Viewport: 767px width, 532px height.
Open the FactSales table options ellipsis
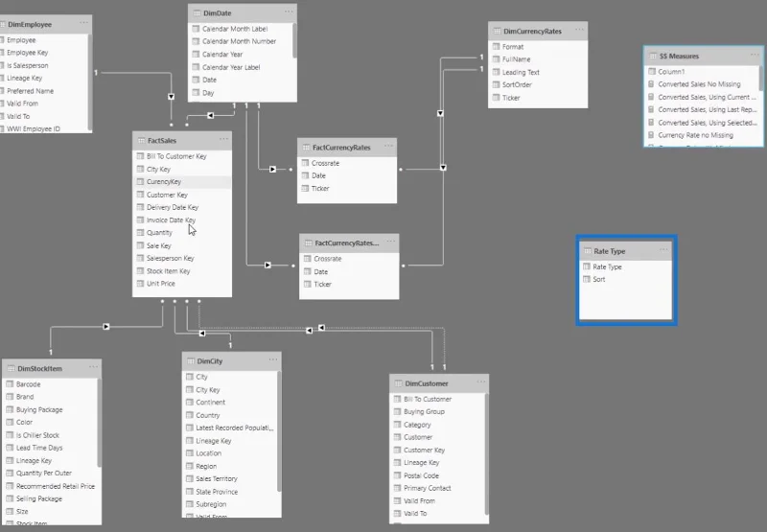223,139
